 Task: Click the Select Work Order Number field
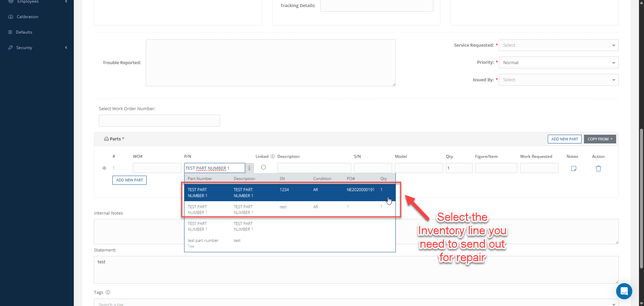tap(159, 121)
